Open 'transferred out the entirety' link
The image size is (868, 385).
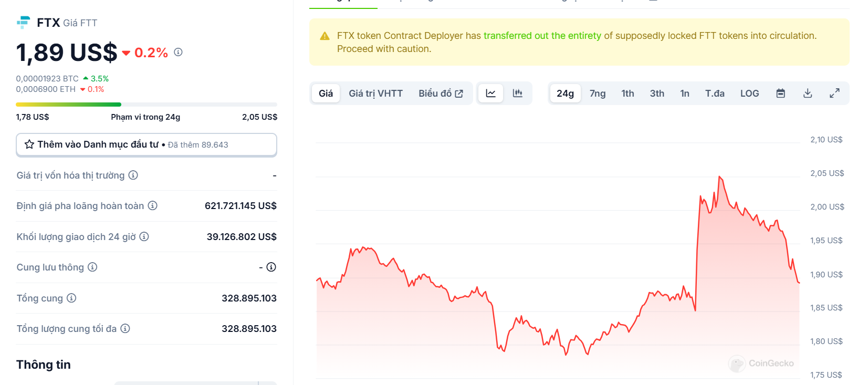coord(542,36)
